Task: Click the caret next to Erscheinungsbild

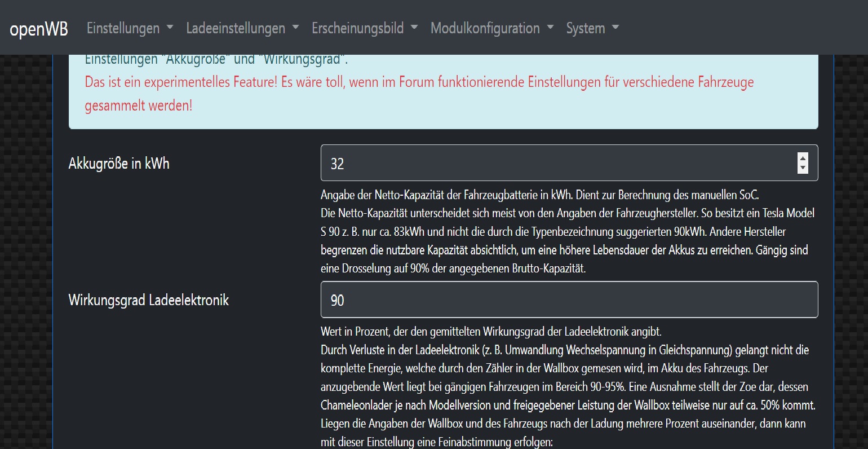Action: (x=414, y=28)
